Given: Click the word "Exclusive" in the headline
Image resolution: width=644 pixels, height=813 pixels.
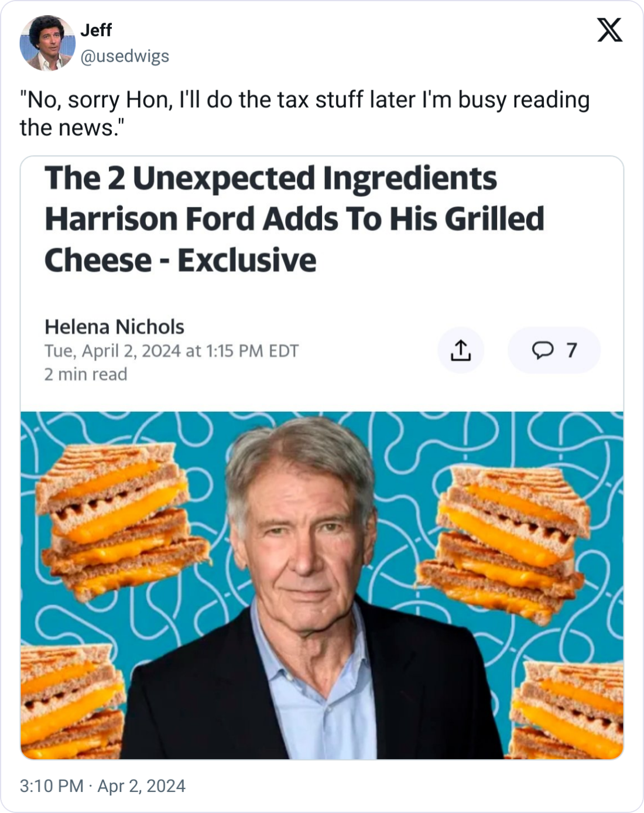Looking at the screenshot, I should (x=246, y=260).
